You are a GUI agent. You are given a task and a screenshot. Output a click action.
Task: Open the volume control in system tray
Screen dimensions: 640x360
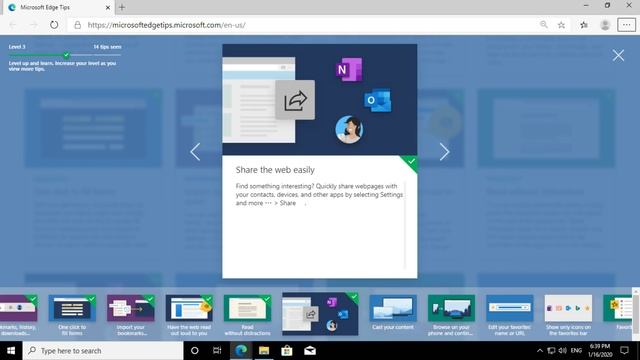(x=562, y=351)
